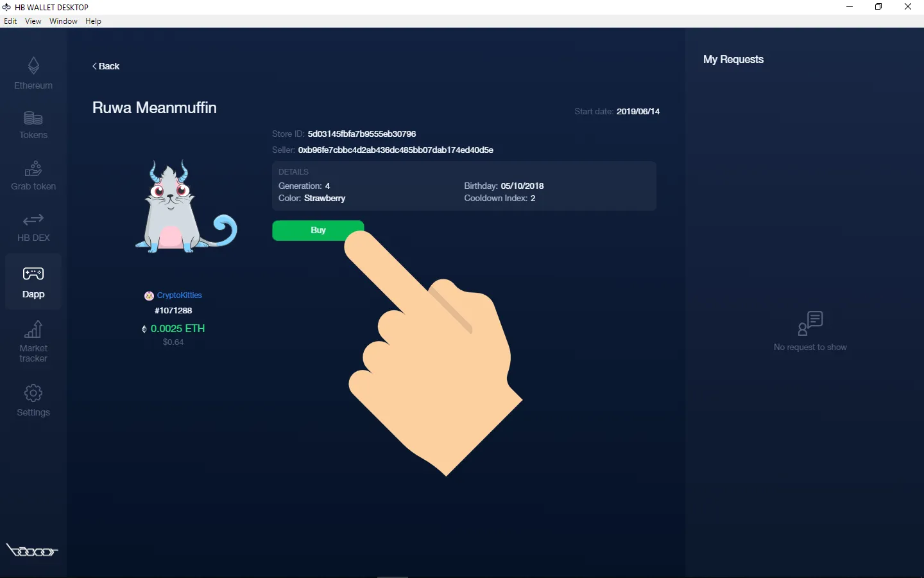Click the ETH diamond icon beside the price

(144, 329)
